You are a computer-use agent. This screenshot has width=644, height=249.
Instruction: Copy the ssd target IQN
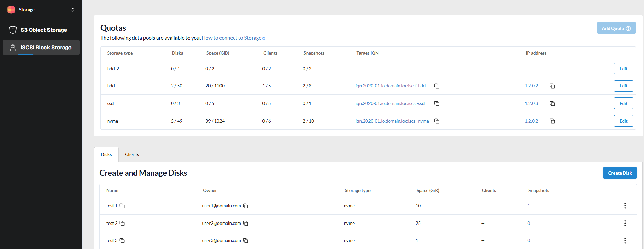pos(437,104)
